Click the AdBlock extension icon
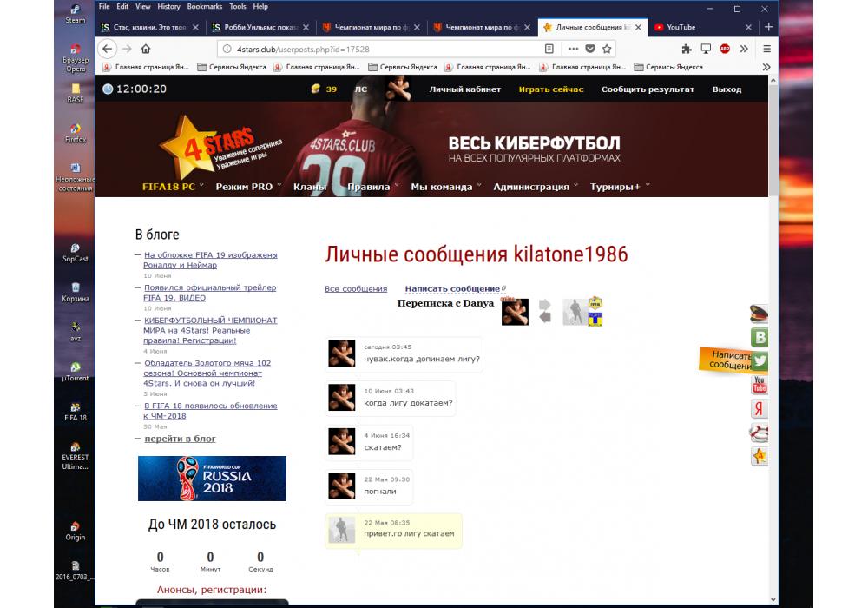The width and height of the screenshot is (868, 608). click(725, 49)
